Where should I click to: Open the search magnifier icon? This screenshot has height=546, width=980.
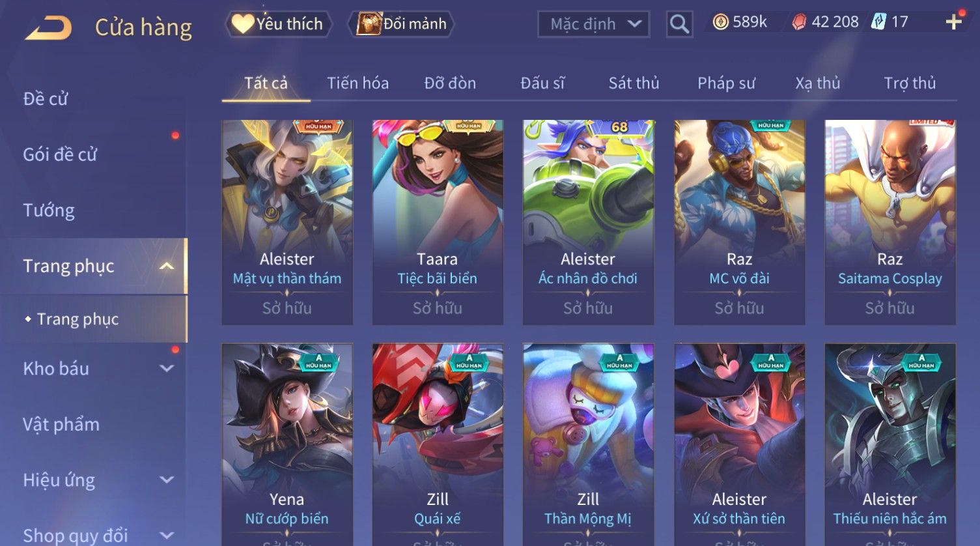(679, 24)
